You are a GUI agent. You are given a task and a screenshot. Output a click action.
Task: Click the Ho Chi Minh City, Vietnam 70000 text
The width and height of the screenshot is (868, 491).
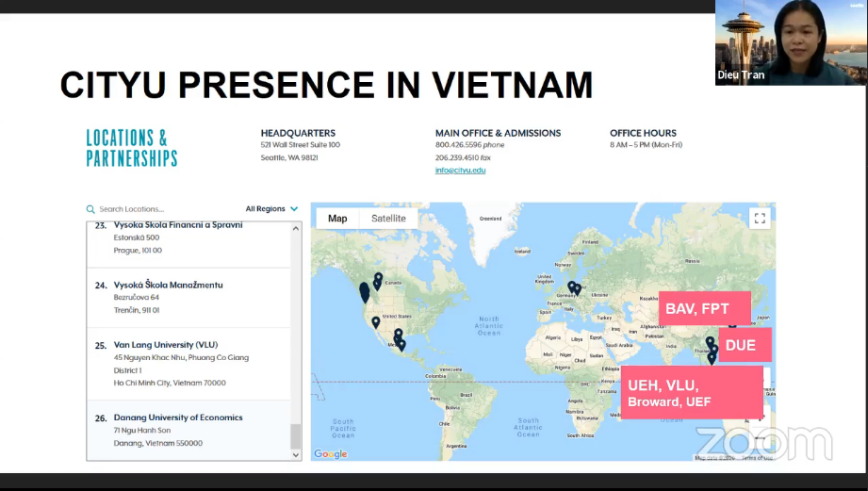point(170,383)
